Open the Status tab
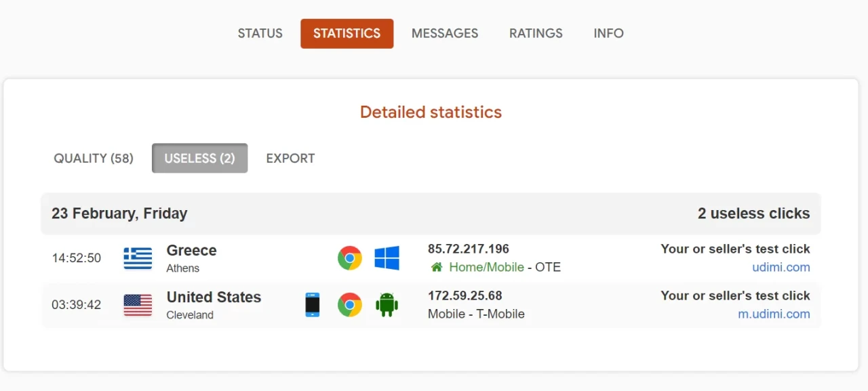Viewport: 868px width, 391px height. (260, 33)
